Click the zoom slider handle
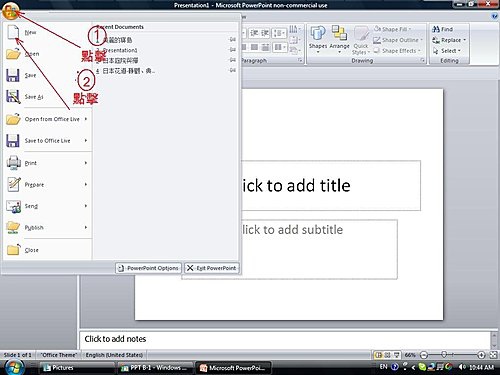 click(444, 354)
